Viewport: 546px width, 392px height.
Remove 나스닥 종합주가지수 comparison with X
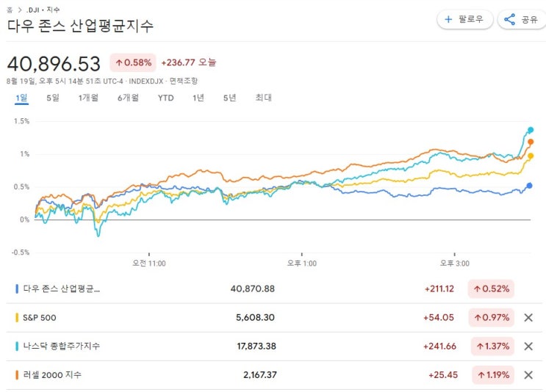pos(528,346)
